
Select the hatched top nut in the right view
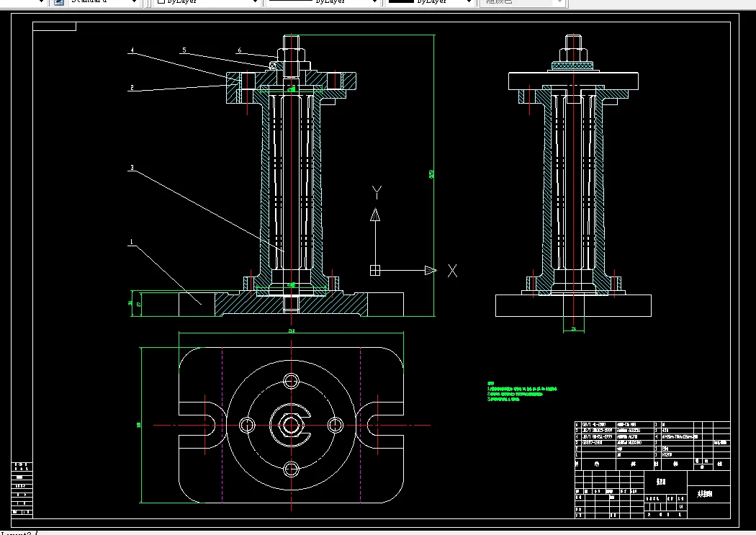tap(573, 66)
